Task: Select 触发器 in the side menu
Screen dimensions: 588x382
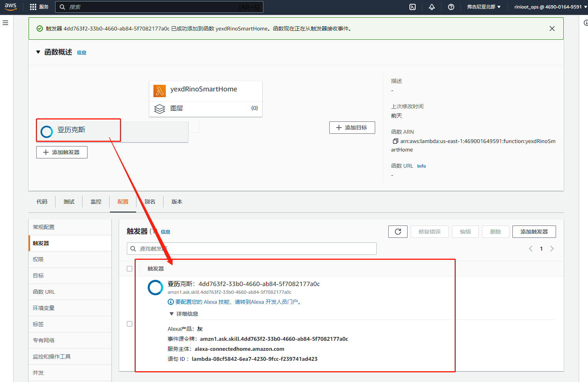Action: (x=70, y=243)
